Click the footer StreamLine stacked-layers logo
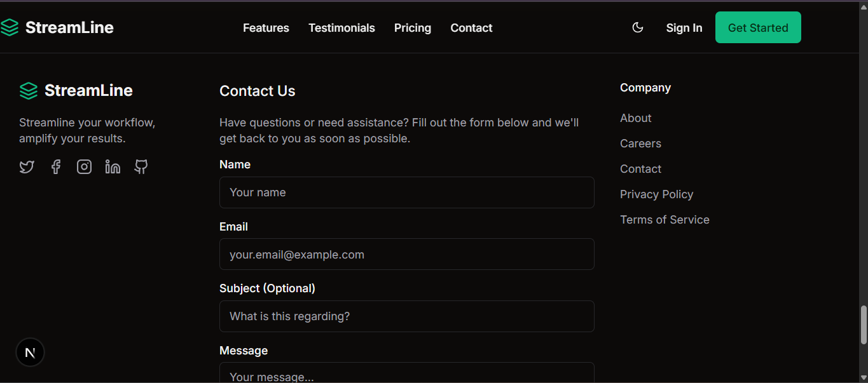 point(29,91)
